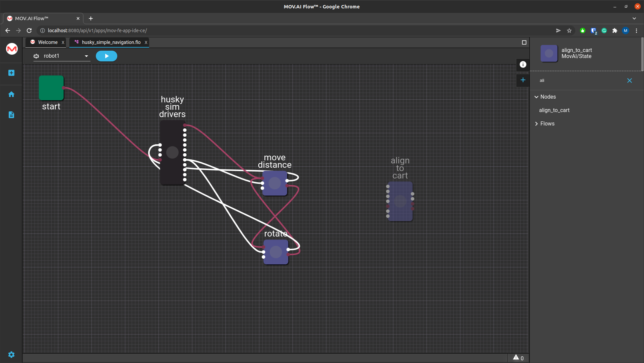The height and width of the screenshot is (363, 644).
Task: Click the node search input field
Action: pos(580,81)
